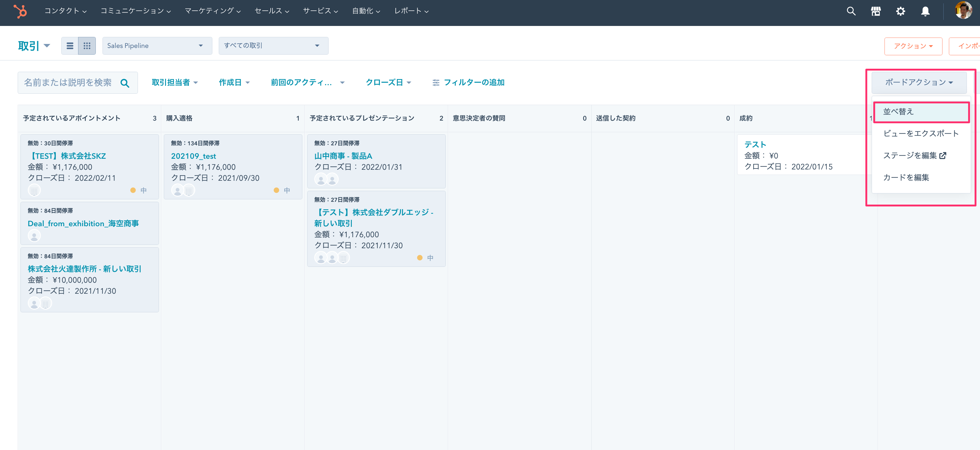980x450 pixels.
Task: Switch to board grid view icon
Action: (87, 46)
